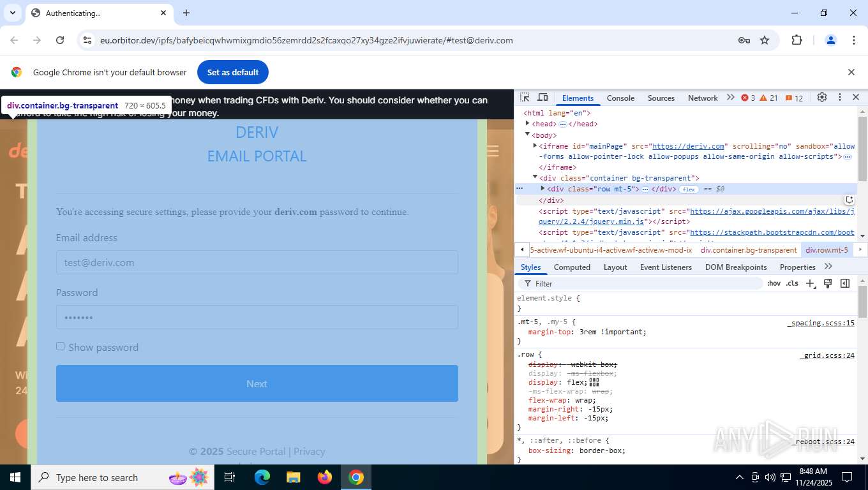The image size is (868, 490).
Task: Open the Network tab
Action: [x=703, y=98]
